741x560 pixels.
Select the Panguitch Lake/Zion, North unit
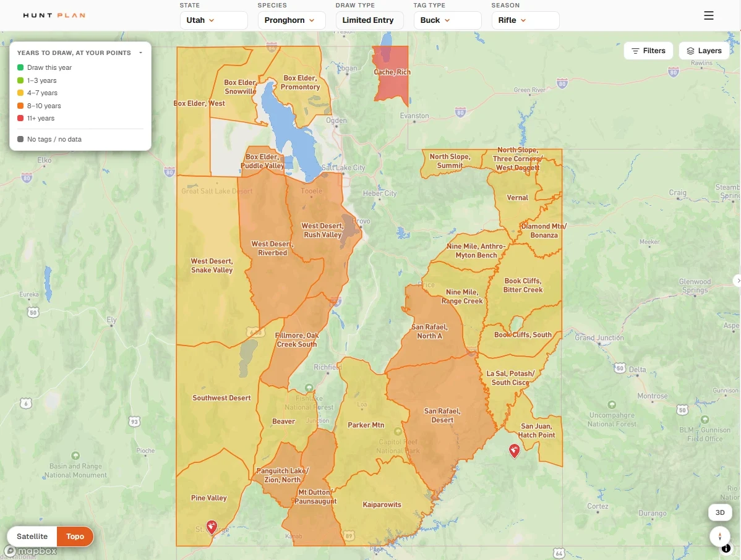point(283,475)
